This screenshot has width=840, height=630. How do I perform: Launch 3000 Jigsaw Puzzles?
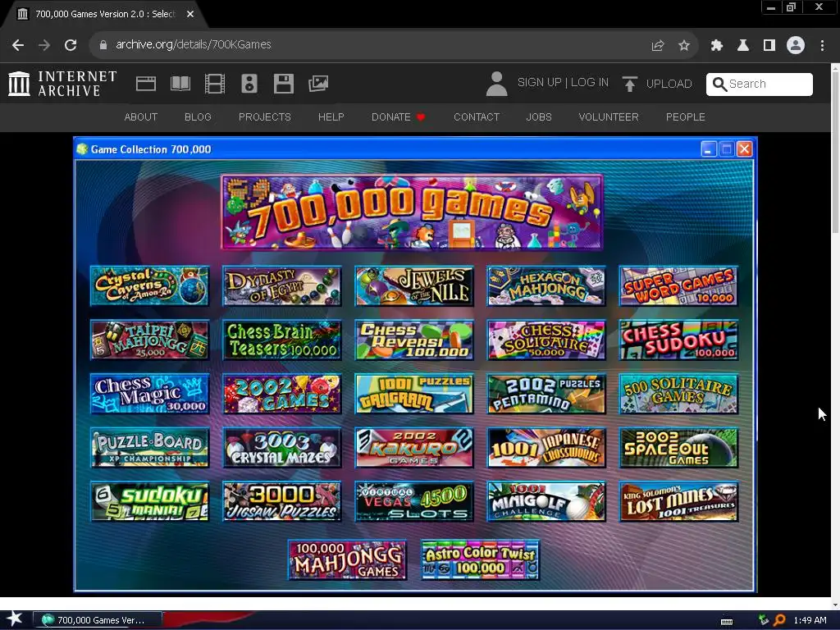[282, 501]
